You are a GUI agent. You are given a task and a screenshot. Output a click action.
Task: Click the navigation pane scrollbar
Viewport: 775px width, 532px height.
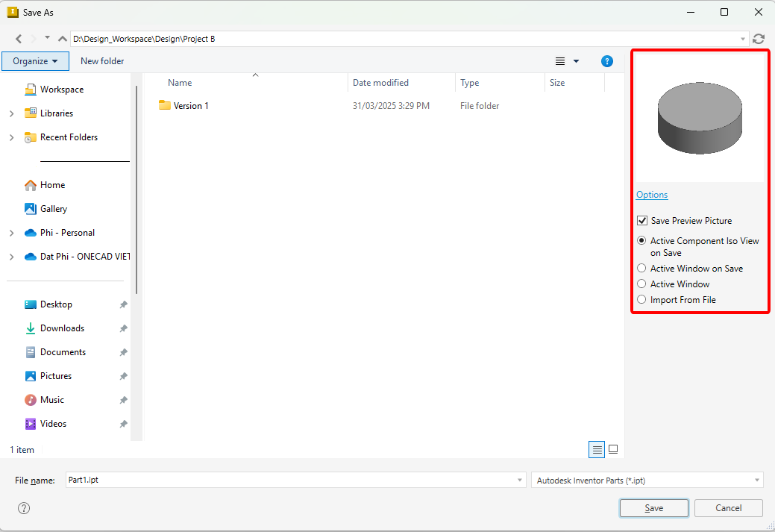click(137, 191)
